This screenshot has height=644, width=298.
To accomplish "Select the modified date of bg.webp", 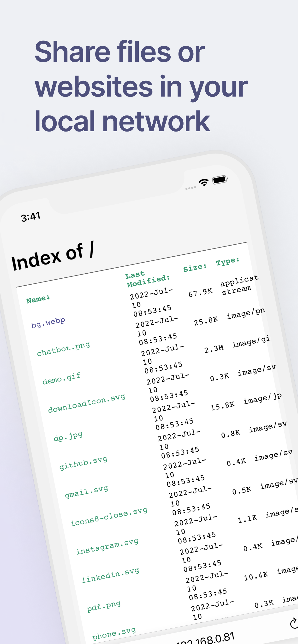I will 151,302.
